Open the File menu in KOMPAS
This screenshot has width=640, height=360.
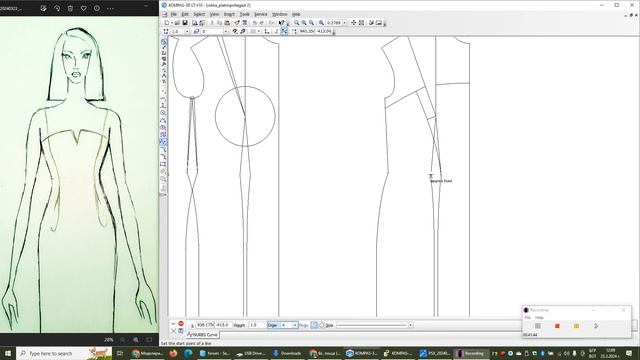click(x=174, y=14)
